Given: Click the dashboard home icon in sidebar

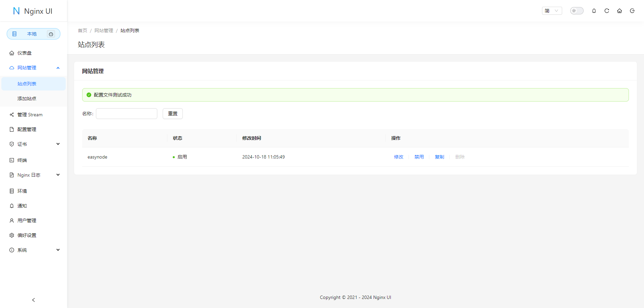Looking at the screenshot, I should point(12,53).
